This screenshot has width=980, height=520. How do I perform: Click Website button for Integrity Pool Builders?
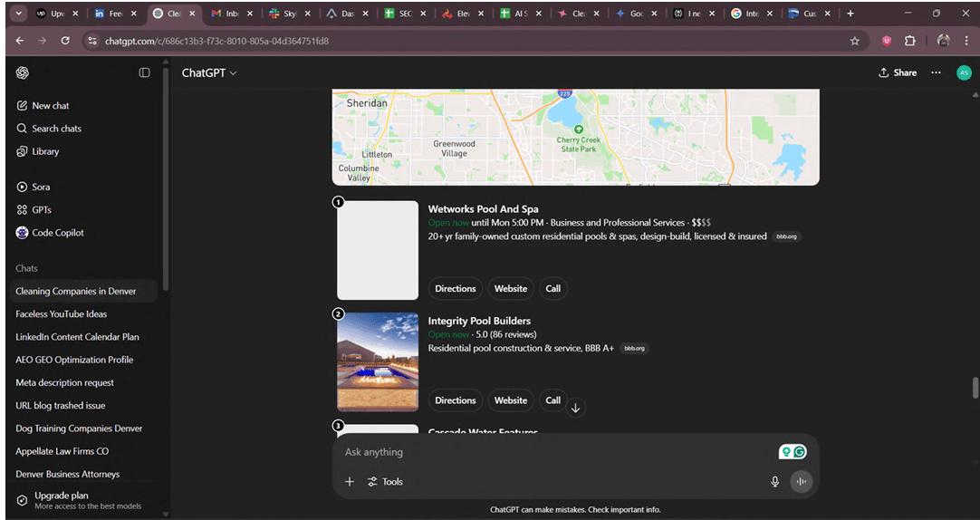point(510,400)
